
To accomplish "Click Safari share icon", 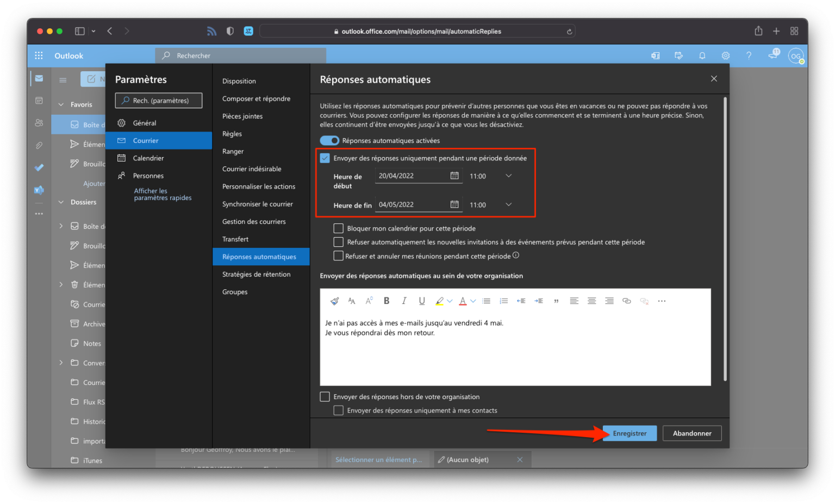I will pyautogui.click(x=758, y=31).
